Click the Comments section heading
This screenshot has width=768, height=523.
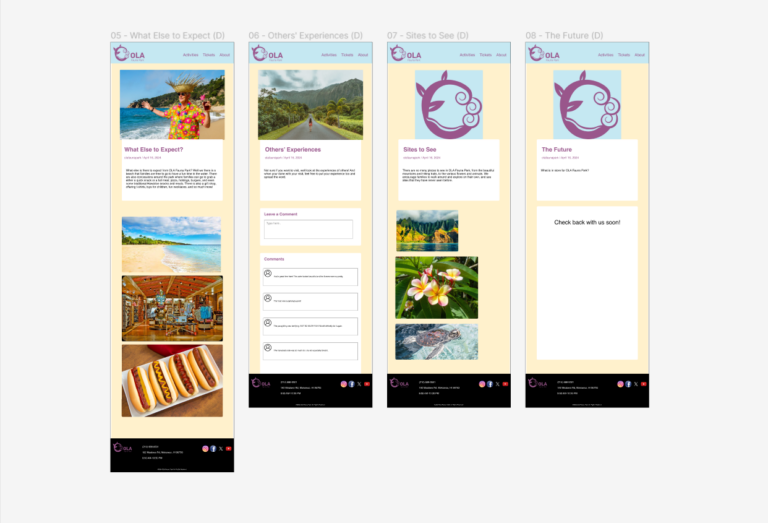[274, 259]
